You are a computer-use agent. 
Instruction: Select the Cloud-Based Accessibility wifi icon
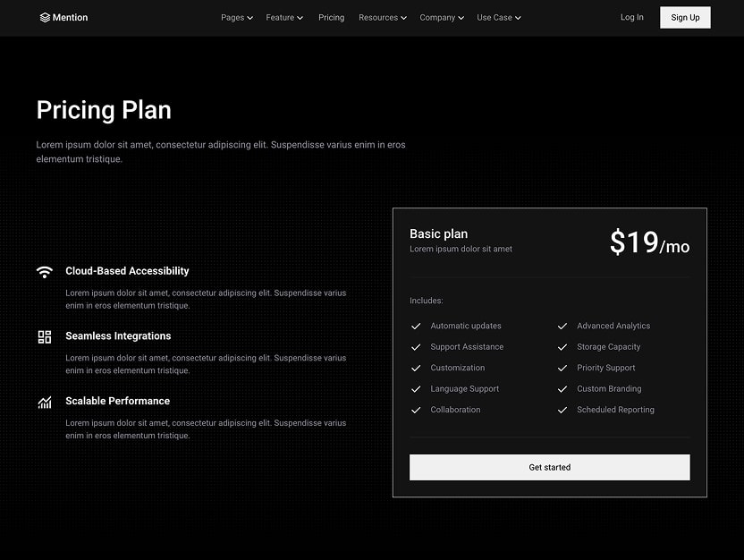45,270
